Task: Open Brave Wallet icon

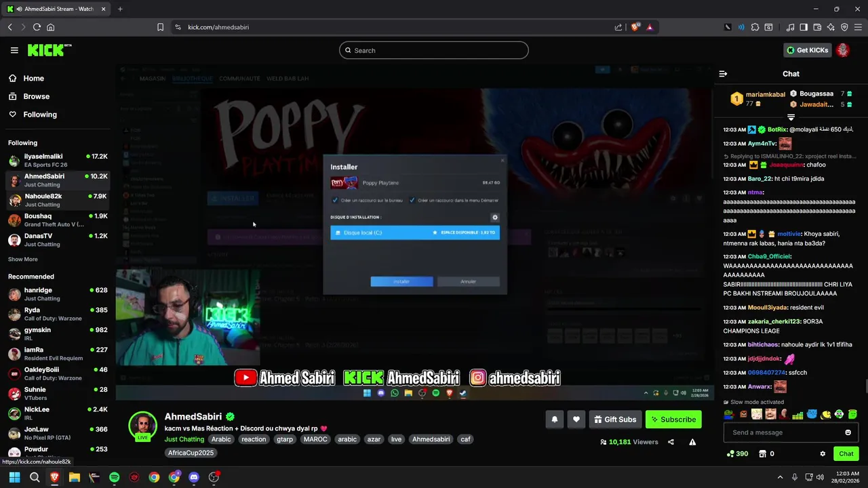Action: click(817, 27)
